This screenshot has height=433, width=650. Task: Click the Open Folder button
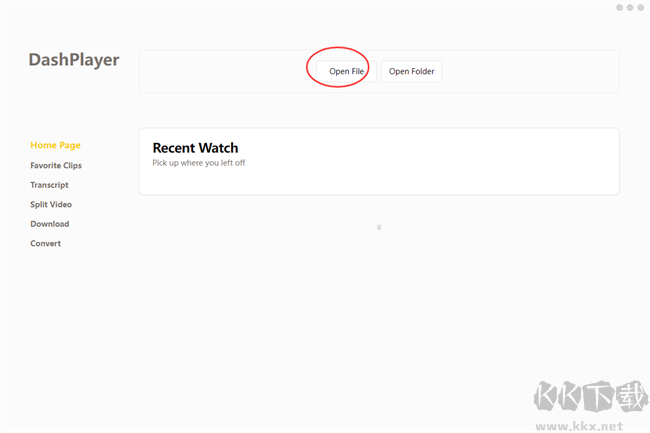point(411,71)
